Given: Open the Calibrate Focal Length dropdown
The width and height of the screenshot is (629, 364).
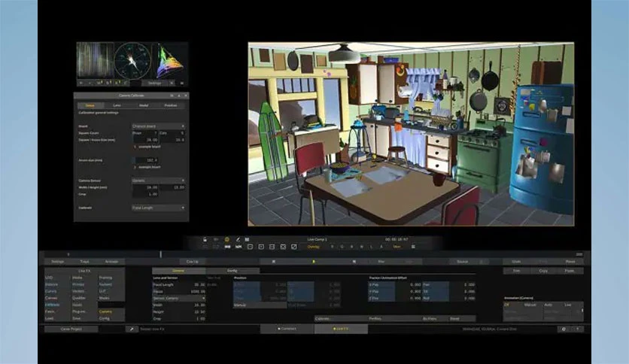Looking at the screenshot, I should click(x=159, y=208).
